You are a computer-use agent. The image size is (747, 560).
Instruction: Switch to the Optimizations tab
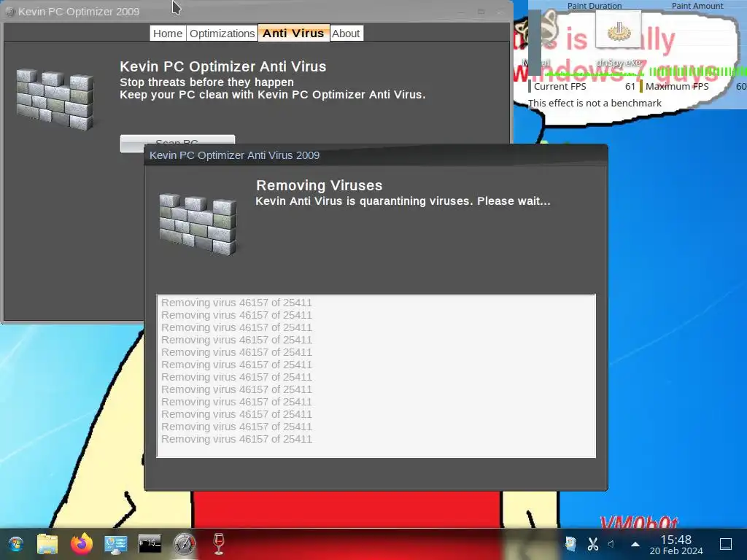pyautogui.click(x=222, y=34)
